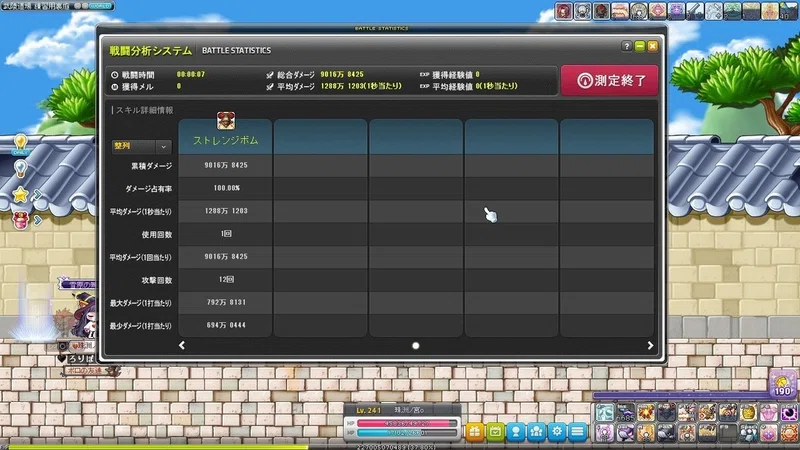Open the blue community group button

point(536,432)
